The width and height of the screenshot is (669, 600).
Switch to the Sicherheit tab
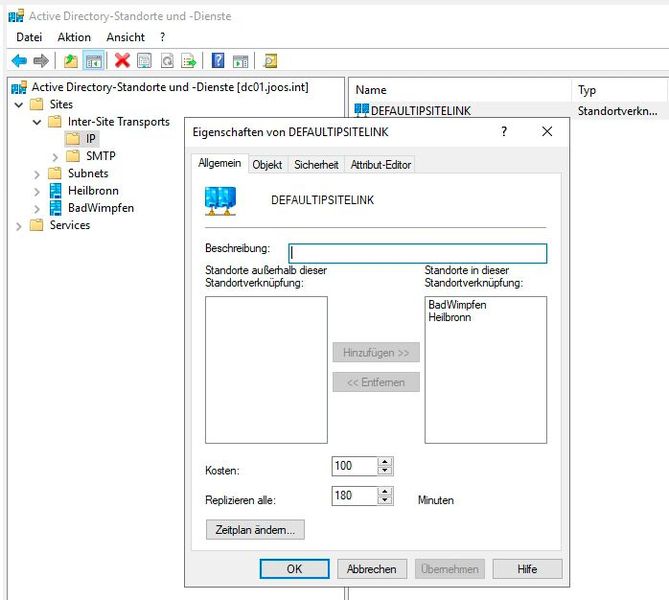coord(316,165)
